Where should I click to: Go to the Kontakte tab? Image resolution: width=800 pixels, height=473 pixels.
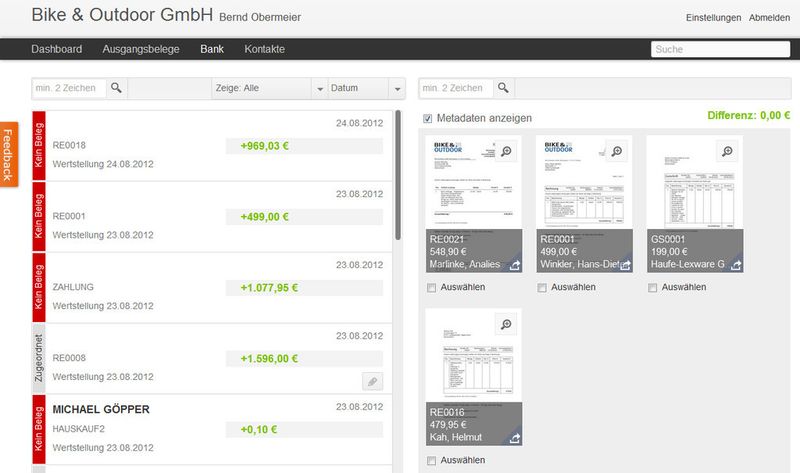[x=264, y=49]
